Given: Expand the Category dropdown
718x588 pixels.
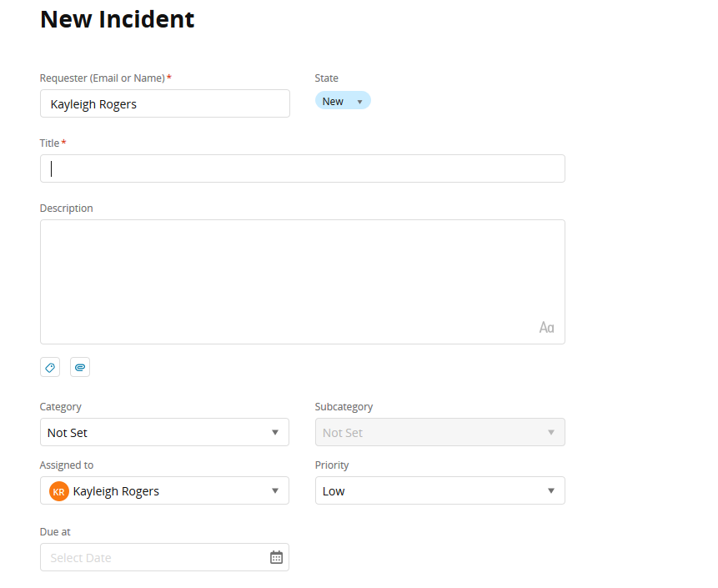Looking at the screenshot, I should [x=164, y=432].
